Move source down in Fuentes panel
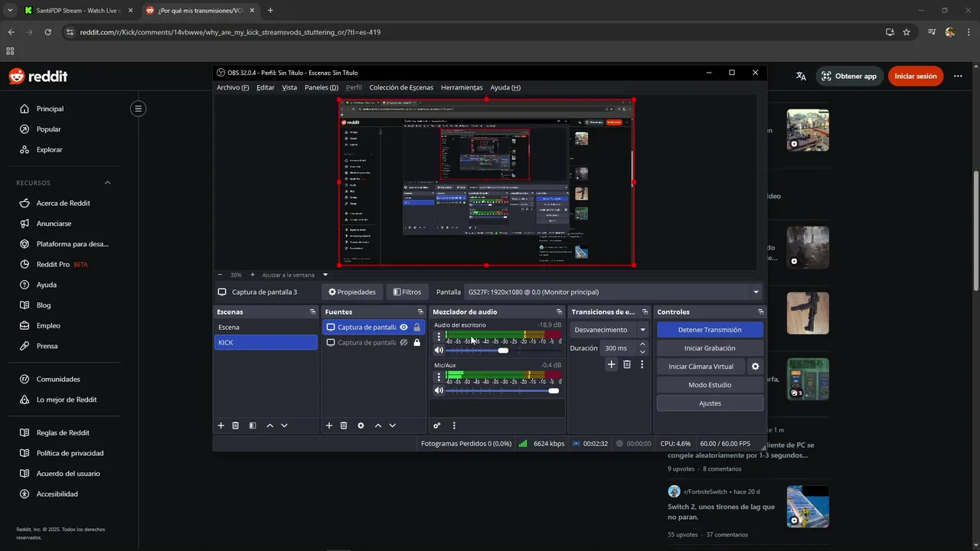 tap(392, 425)
